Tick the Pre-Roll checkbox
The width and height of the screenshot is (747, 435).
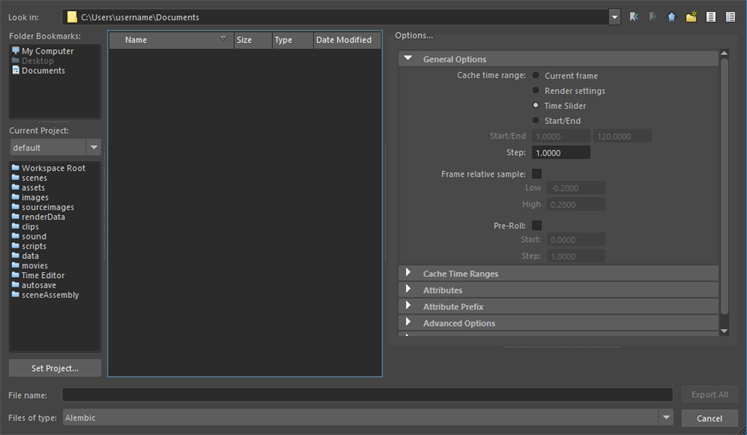(x=537, y=226)
